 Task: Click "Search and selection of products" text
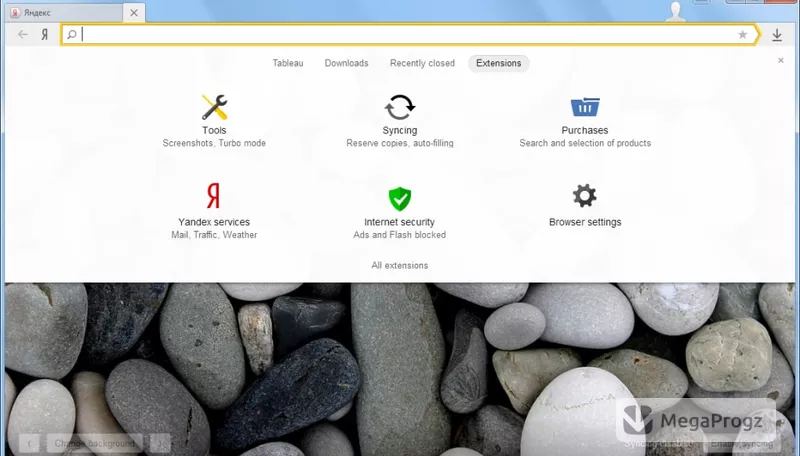point(585,143)
